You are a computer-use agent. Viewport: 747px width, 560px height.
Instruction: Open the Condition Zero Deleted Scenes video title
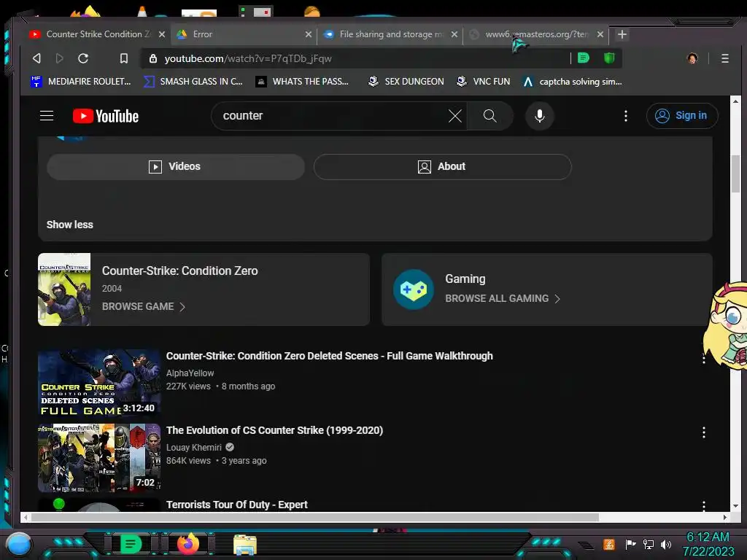pos(329,356)
